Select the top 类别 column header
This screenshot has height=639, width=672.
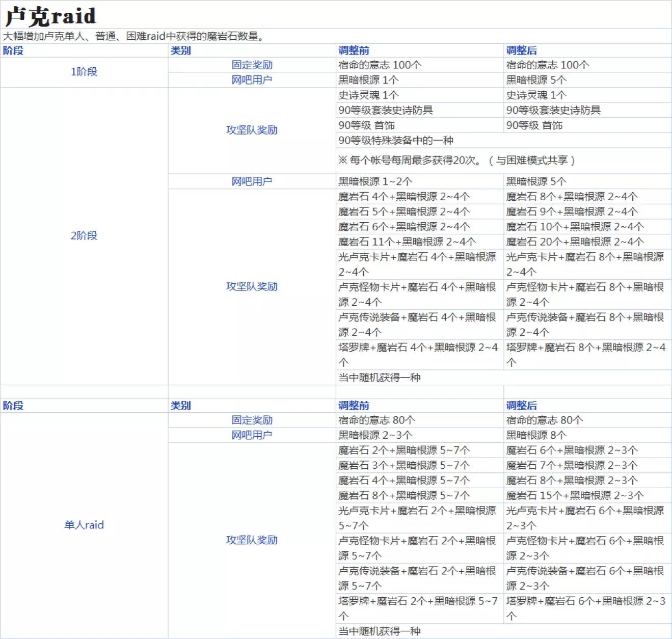[x=179, y=50]
